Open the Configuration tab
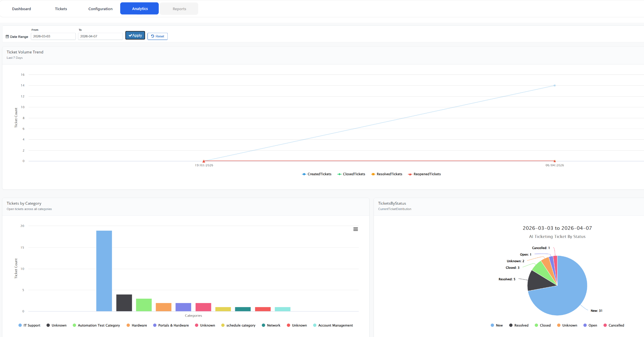 coord(100,8)
